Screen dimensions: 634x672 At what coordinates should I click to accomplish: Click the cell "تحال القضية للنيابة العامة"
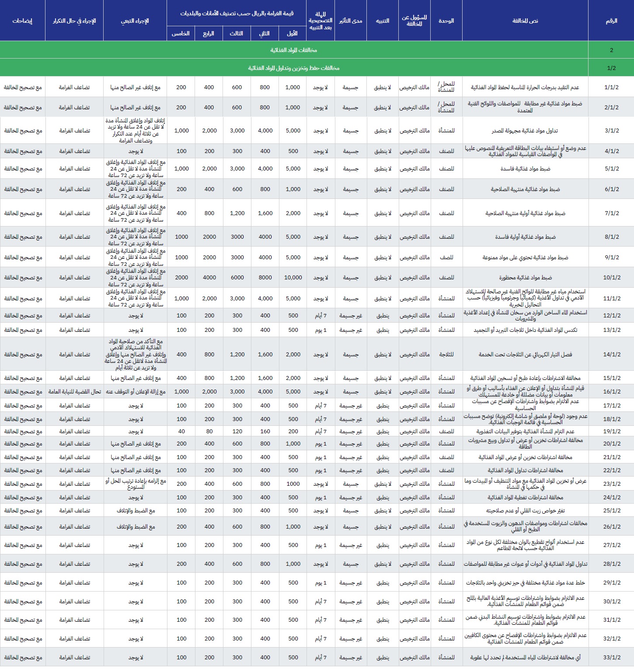[74, 391]
